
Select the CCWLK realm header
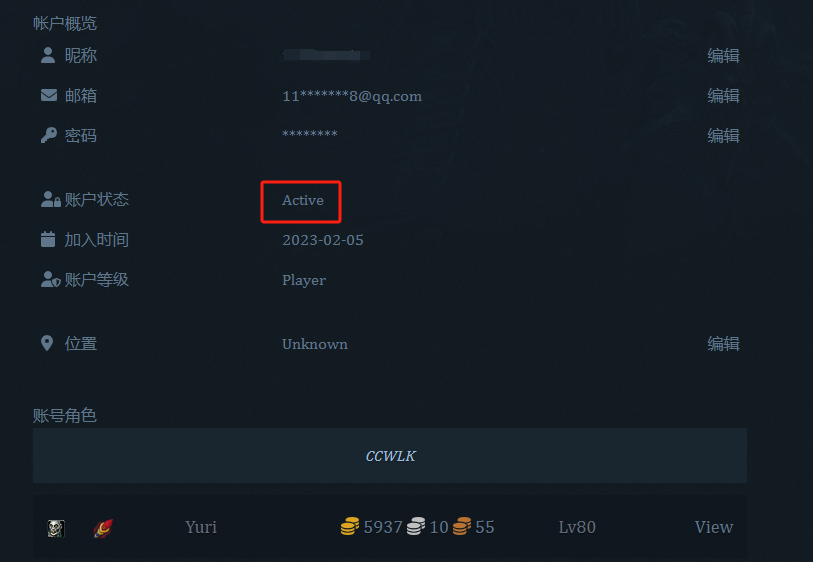pos(390,456)
